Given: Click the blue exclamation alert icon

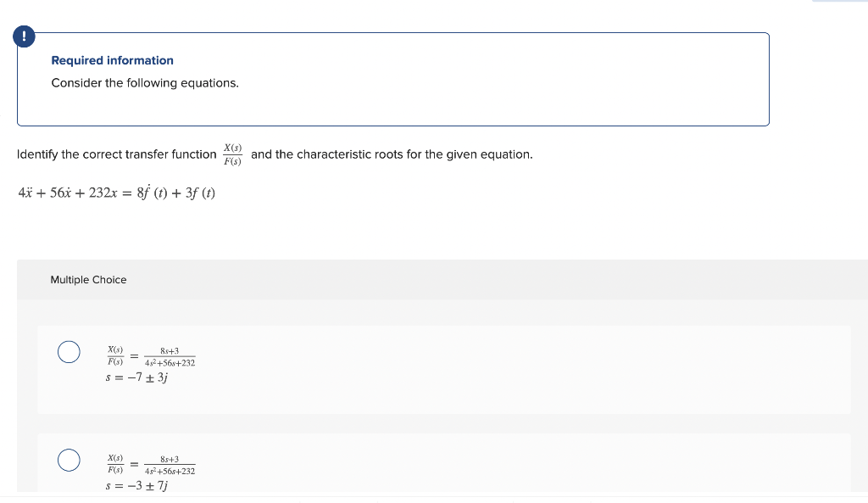Looking at the screenshot, I should [25, 36].
